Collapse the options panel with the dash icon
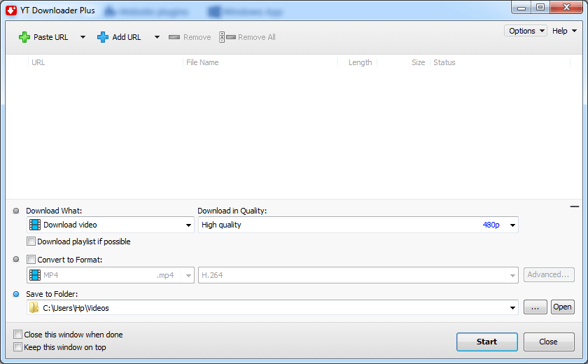 tap(575, 206)
